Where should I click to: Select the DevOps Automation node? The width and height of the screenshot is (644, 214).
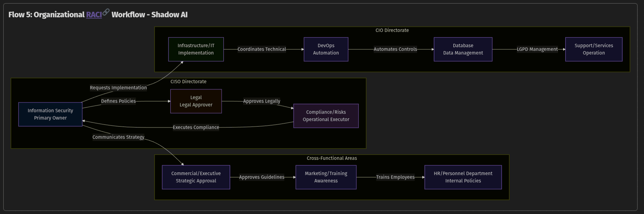pos(326,49)
